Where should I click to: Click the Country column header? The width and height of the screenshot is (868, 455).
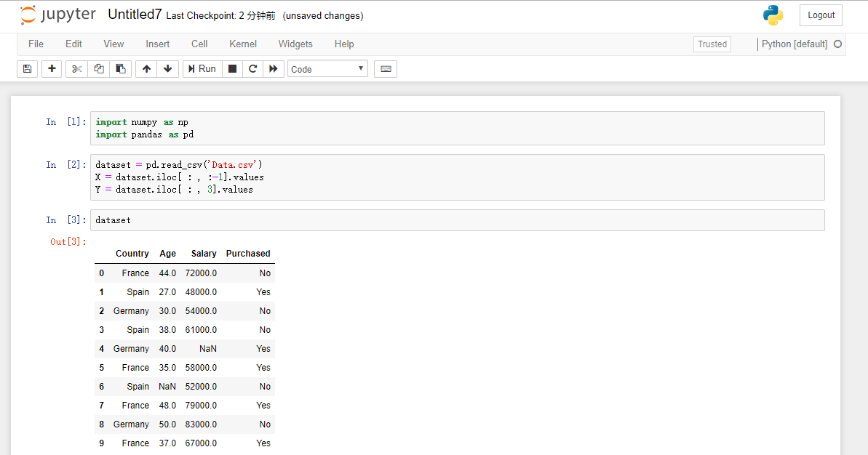click(x=132, y=253)
